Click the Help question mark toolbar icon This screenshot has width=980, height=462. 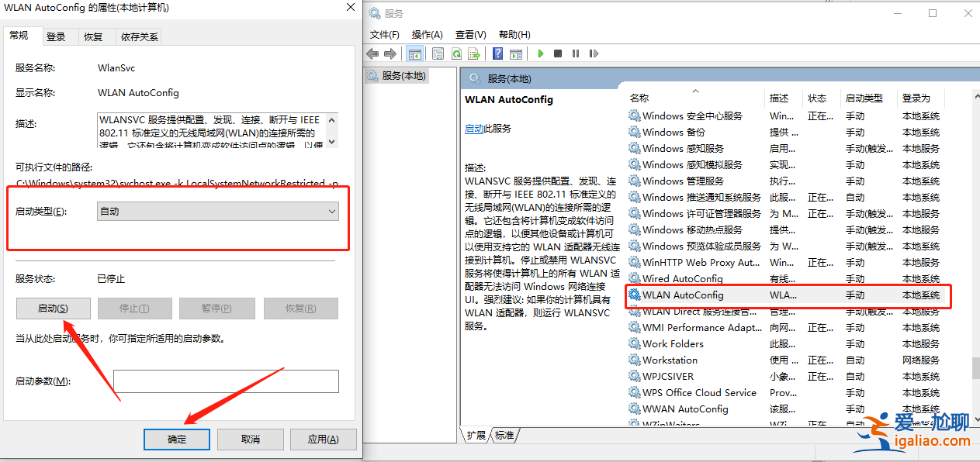coord(497,53)
